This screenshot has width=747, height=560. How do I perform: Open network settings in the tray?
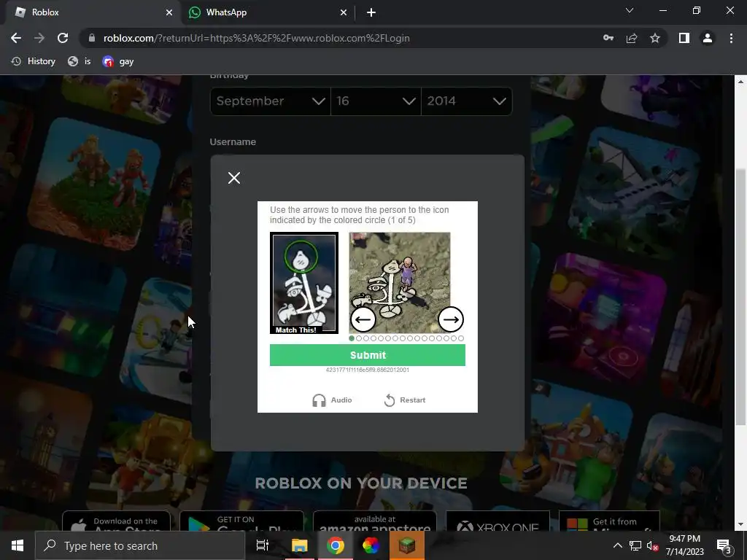[x=635, y=545]
